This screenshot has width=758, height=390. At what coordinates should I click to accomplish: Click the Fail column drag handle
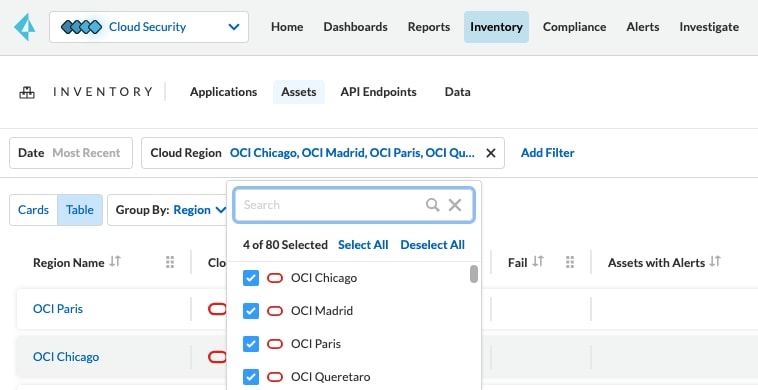pyautogui.click(x=570, y=262)
